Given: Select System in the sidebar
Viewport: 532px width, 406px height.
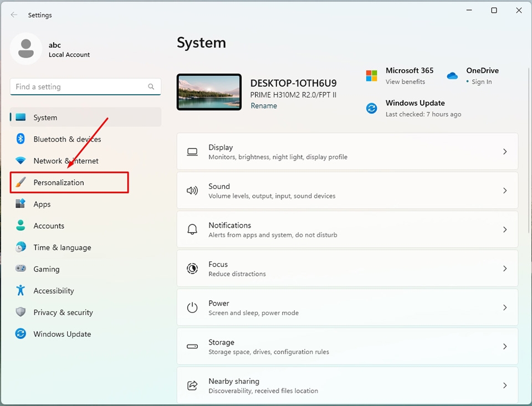Looking at the screenshot, I should point(85,117).
